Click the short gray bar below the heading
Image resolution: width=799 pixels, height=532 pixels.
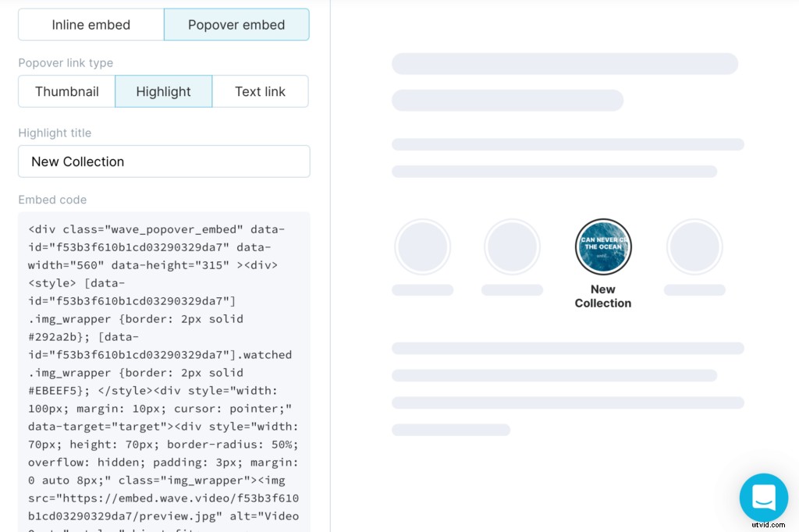point(508,100)
